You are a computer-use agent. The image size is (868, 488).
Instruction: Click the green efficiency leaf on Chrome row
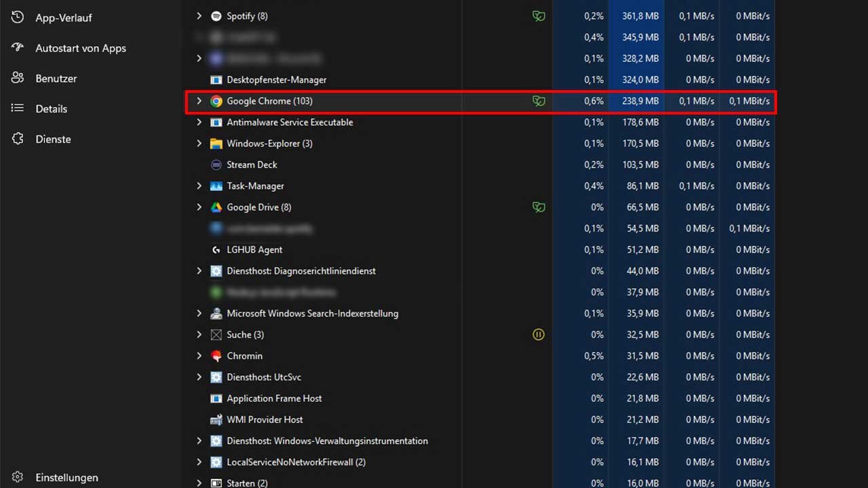(x=538, y=101)
